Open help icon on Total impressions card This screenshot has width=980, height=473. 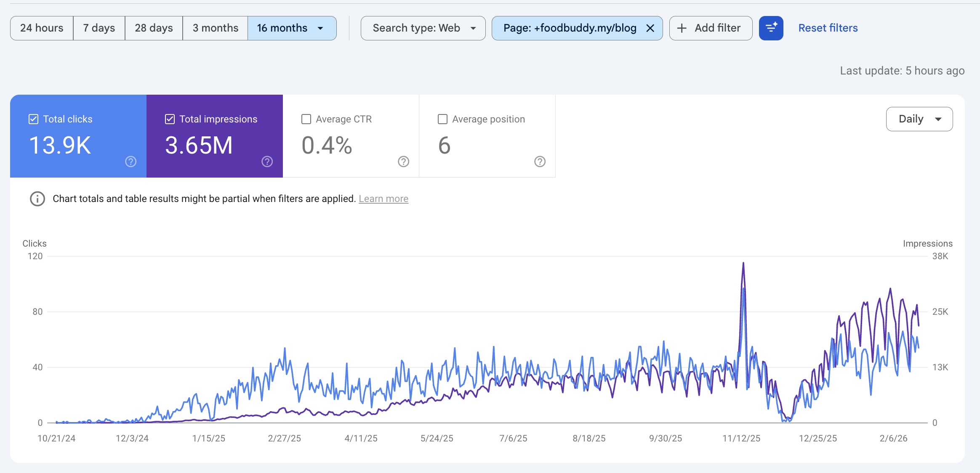[x=267, y=162]
